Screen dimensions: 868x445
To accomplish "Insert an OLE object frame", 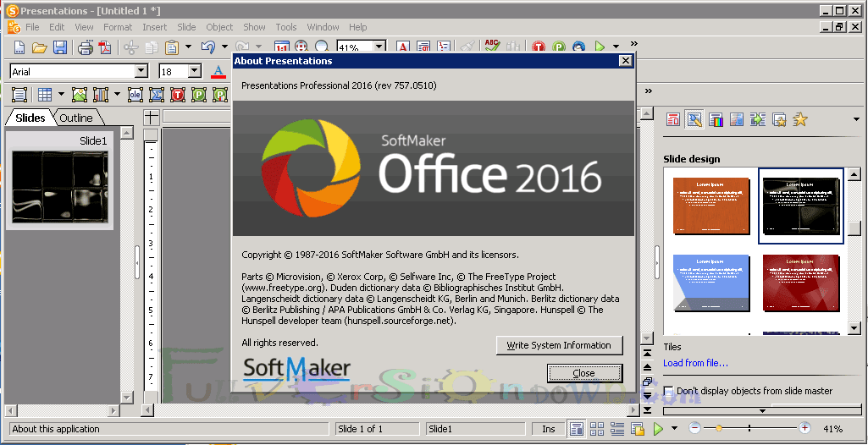I will coord(135,95).
